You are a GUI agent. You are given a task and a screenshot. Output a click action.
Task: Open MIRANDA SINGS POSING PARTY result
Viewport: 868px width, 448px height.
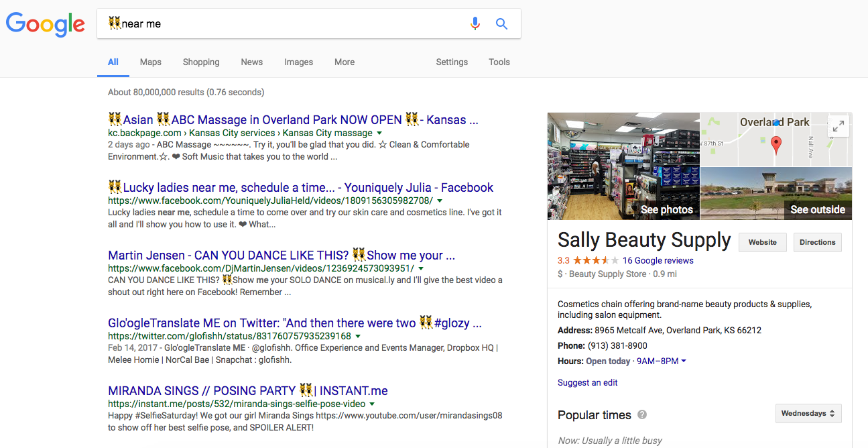click(x=248, y=391)
